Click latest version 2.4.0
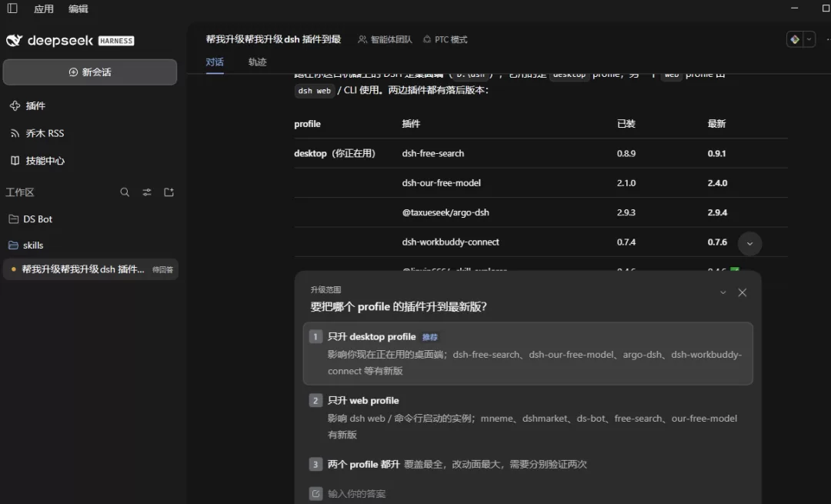 (717, 183)
